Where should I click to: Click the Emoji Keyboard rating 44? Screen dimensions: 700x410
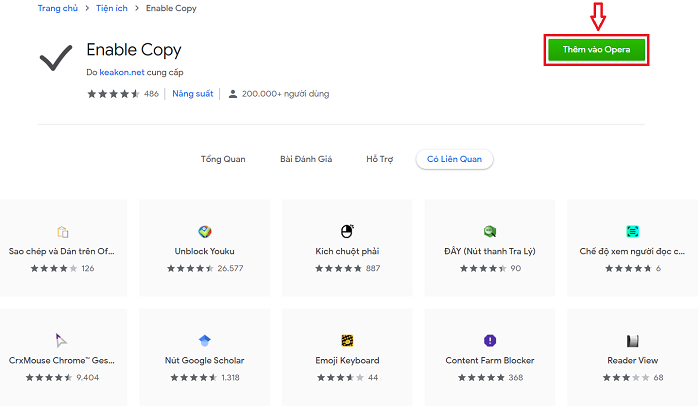tap(373, 378)
